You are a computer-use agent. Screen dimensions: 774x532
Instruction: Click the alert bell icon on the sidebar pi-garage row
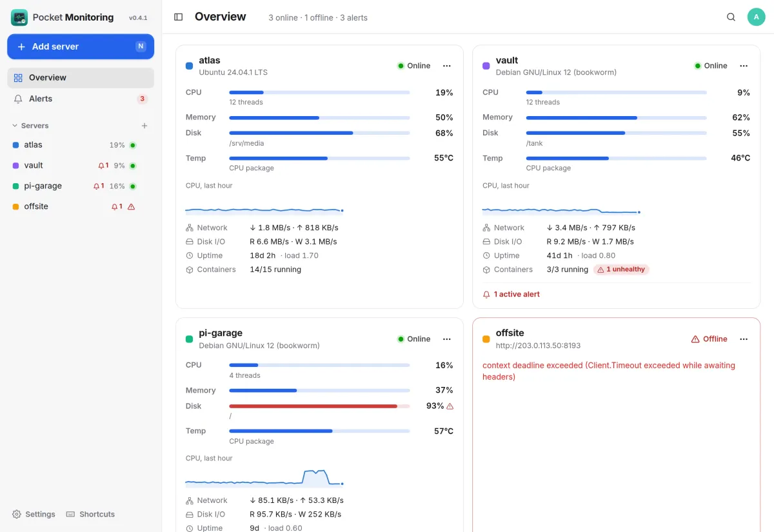coord(96,186)
